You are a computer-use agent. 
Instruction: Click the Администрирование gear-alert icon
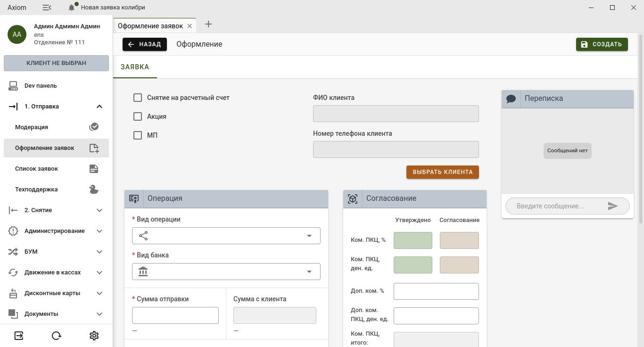pos(13,231)
